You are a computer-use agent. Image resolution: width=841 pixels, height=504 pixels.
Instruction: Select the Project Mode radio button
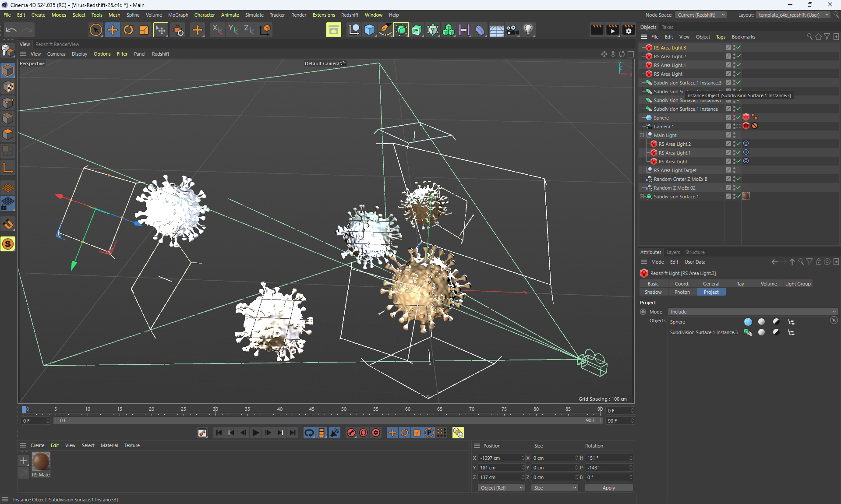point(643,312)
